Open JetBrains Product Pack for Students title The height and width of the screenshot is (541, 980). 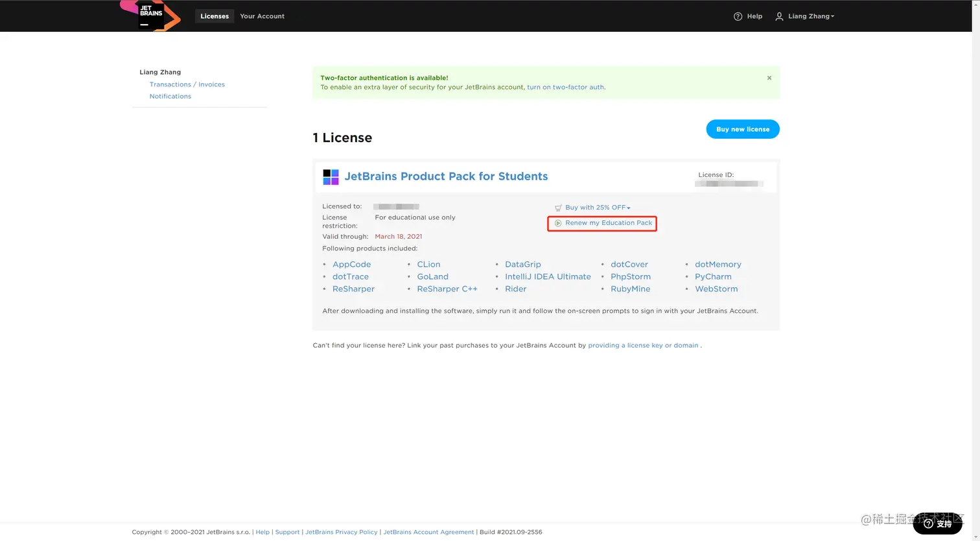[446, 176]
